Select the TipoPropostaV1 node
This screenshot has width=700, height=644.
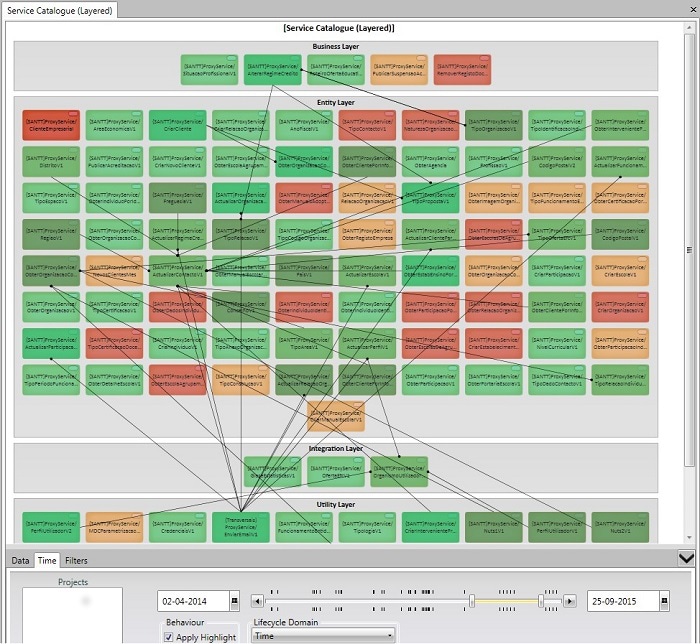click(430, 198)
